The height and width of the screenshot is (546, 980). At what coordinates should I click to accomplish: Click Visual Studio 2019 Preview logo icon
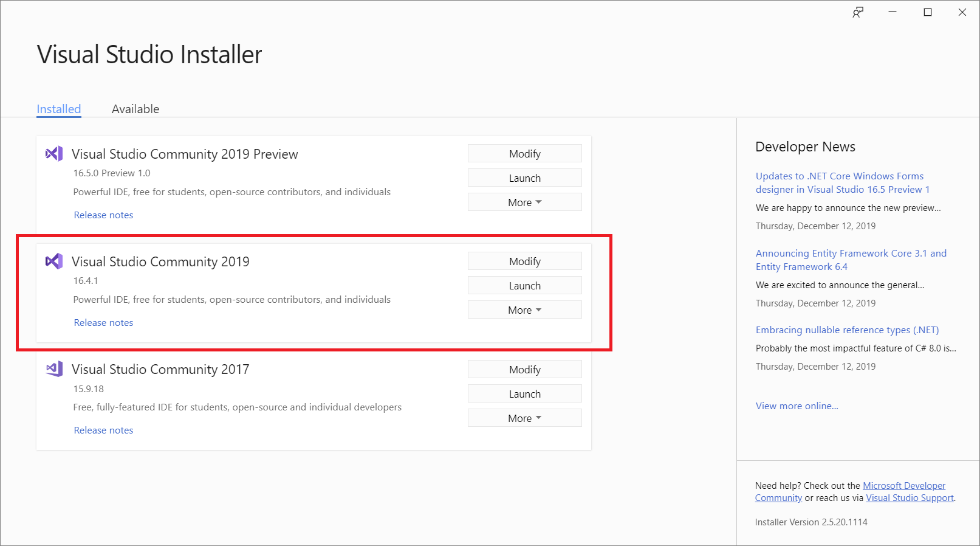tap(54, 154)
